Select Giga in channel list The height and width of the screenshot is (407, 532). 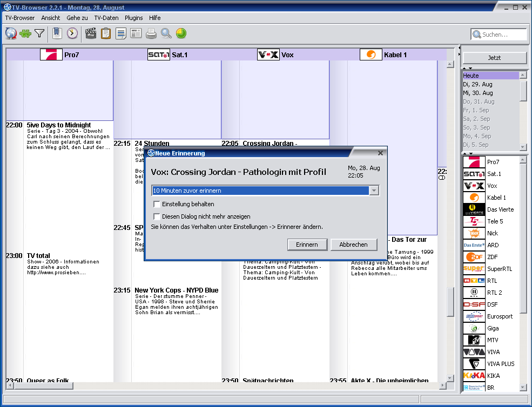(x=491, y=328)
